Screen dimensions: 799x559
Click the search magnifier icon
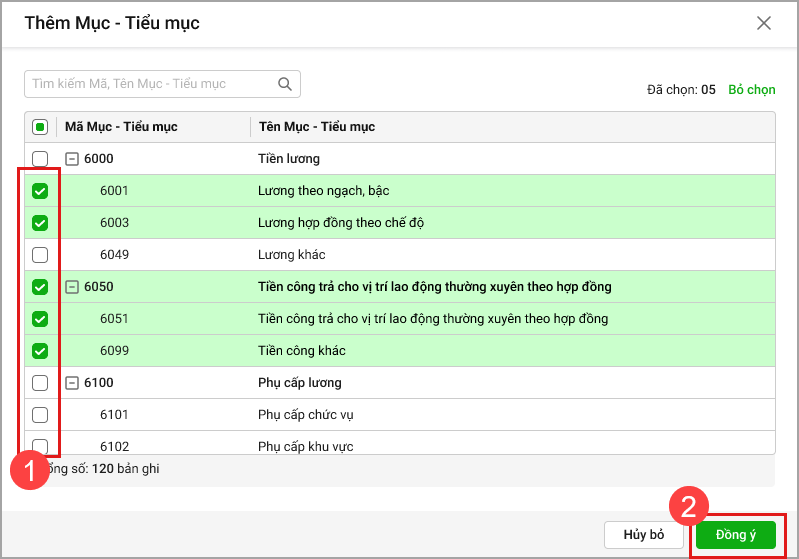tap(285, 84)
